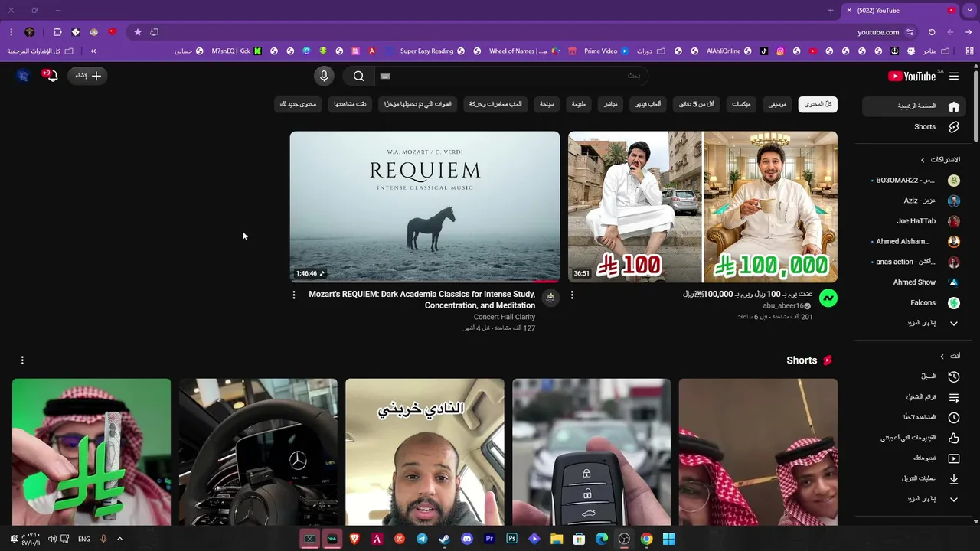Open the M7snEQ Kick bookmark

pyautogui.click(x=237, y=51)
